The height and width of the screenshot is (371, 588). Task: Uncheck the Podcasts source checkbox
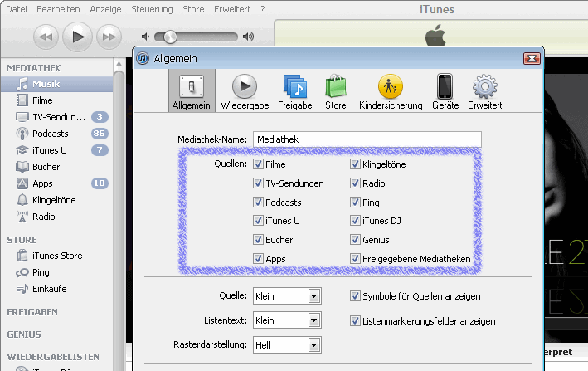[x=258, y=203]
